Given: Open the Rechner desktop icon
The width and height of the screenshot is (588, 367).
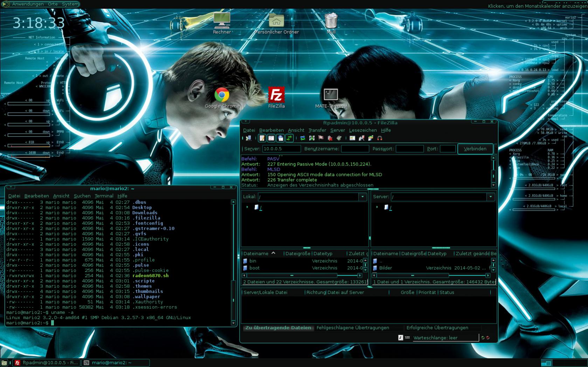Looking at the screenshot, I should click(x=222, y=23).
